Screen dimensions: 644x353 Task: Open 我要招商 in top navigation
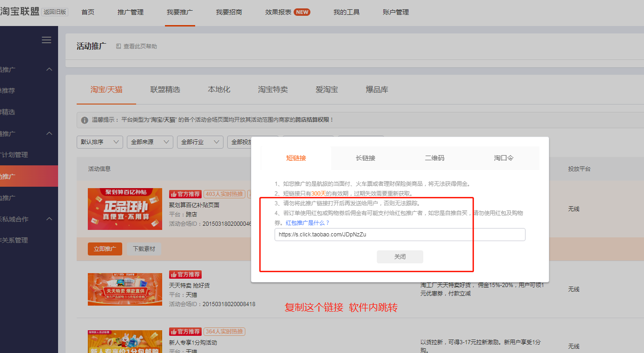coord(229,12)
